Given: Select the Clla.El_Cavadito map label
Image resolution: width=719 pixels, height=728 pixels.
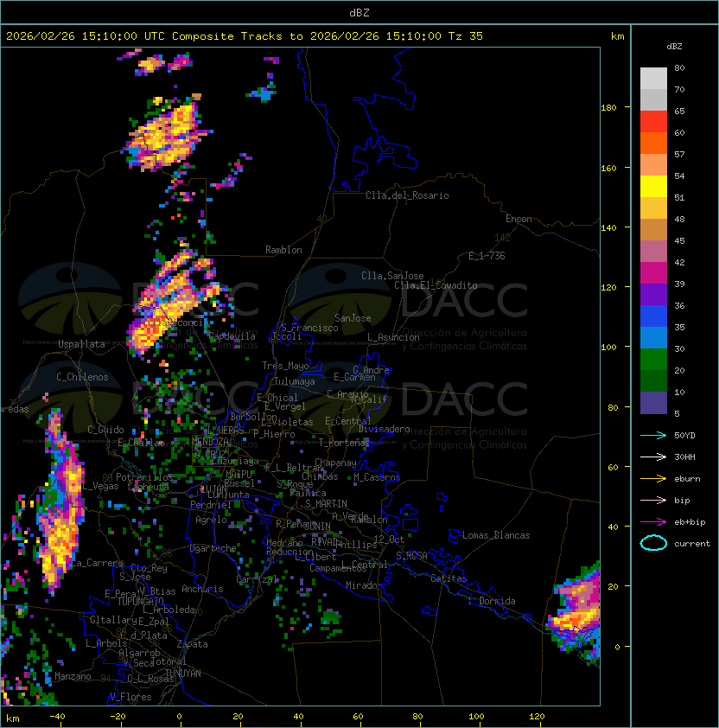Looking at the screenshot, I should (x=436, y=285).
